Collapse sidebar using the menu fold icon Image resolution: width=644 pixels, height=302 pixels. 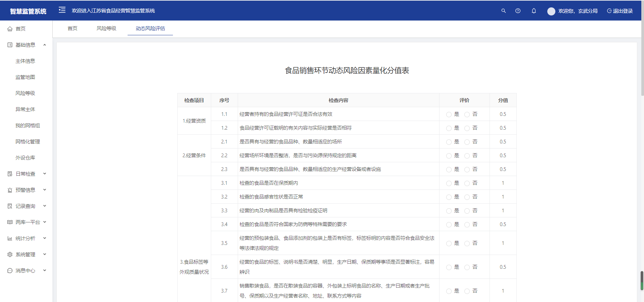click(62, 10)
